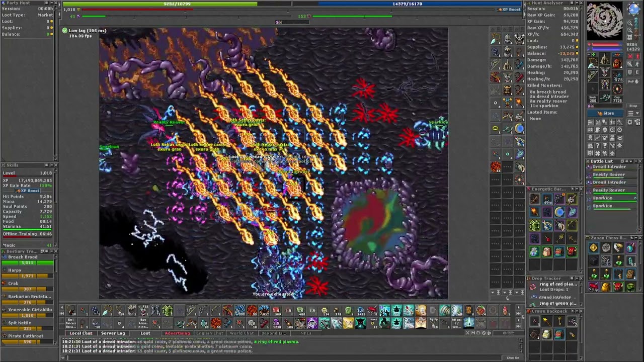Image resolution: width=644 pixels, height=362 pixels.
Task: Open the question mark help icon
Action: pos(598,146)
